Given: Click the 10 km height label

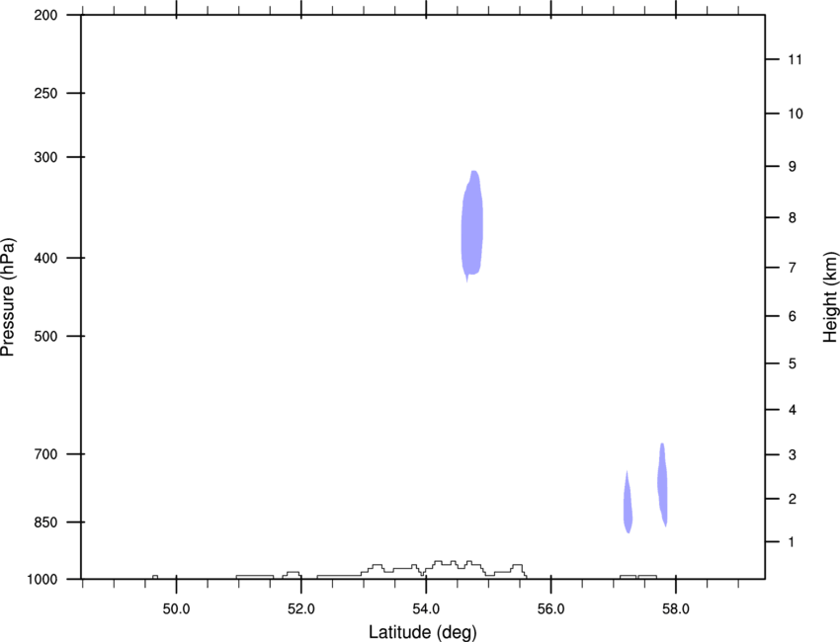Looking at the screenshot, I should [796, 114].
